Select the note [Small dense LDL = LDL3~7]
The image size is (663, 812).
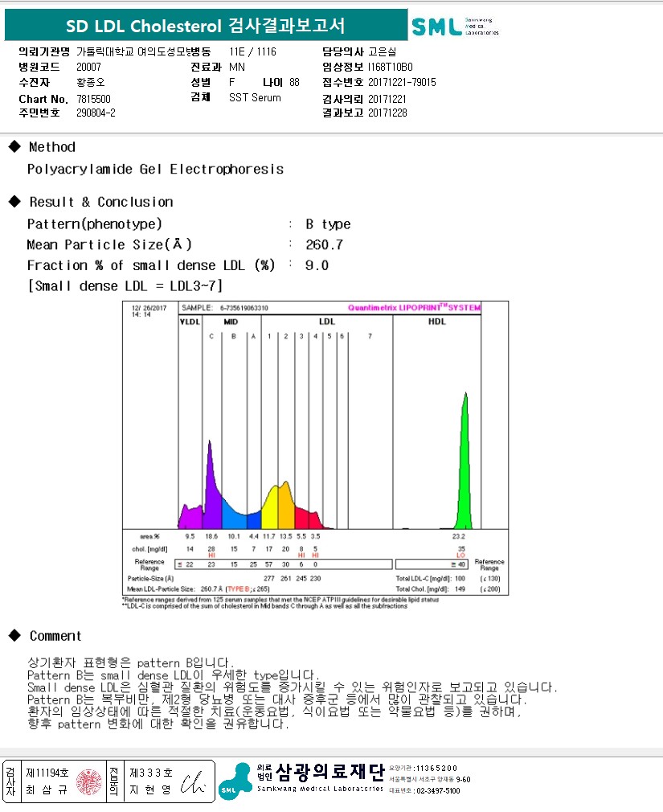[125, 286]
